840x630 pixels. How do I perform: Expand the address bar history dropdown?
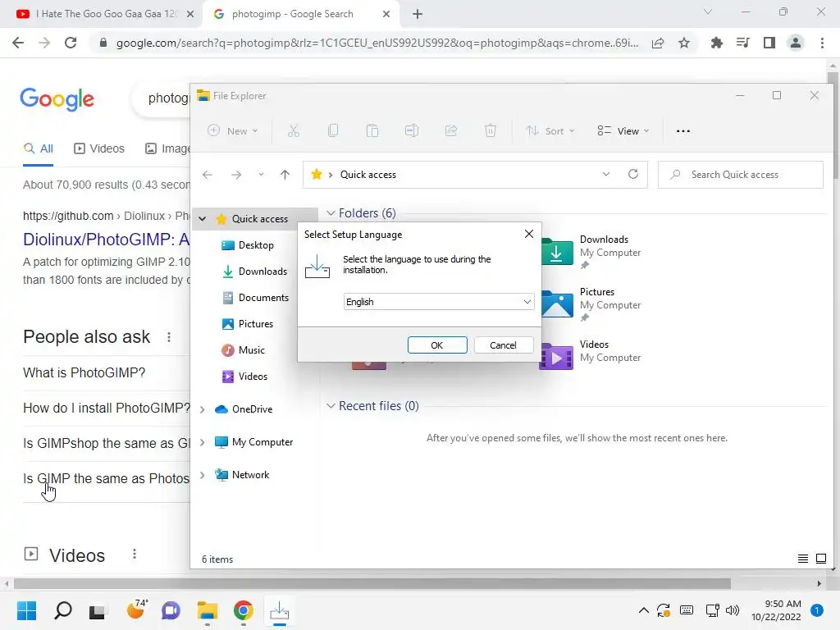pyautogui.click(x=606, y=174)
